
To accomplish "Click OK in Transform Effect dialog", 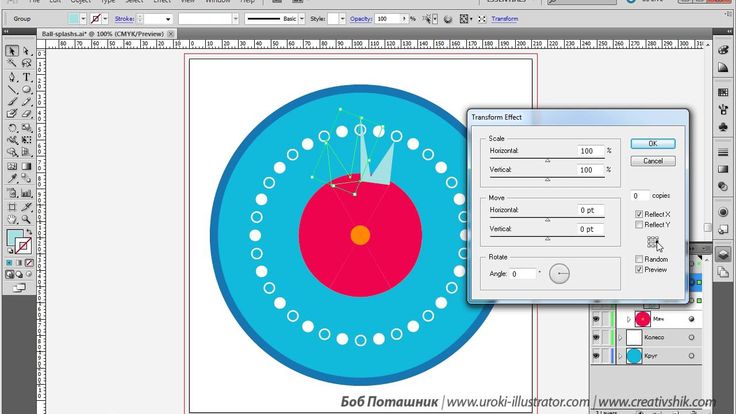I will tap(653, 144).
